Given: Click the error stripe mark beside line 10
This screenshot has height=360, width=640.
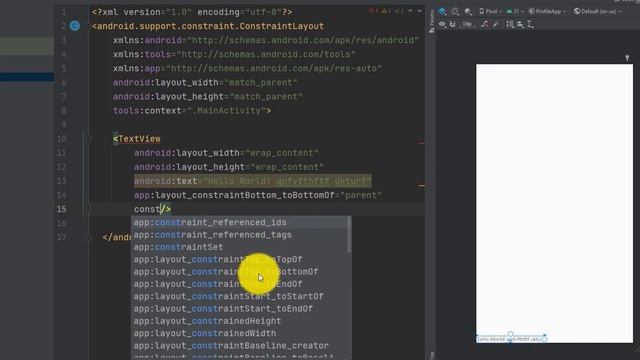Looking at the screenshot, I should (x=421, y=143).
